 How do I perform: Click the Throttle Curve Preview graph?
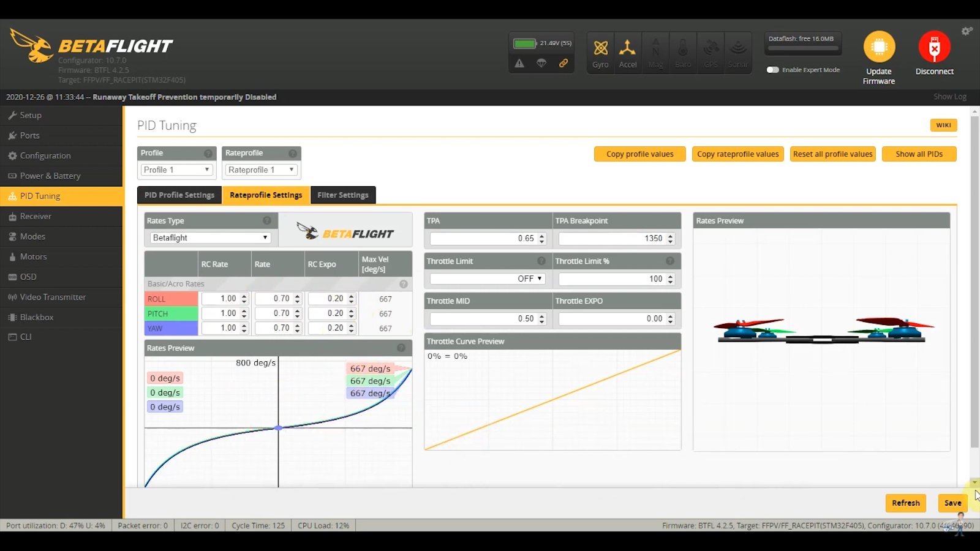pyautogui.click(x=552, y=399)
